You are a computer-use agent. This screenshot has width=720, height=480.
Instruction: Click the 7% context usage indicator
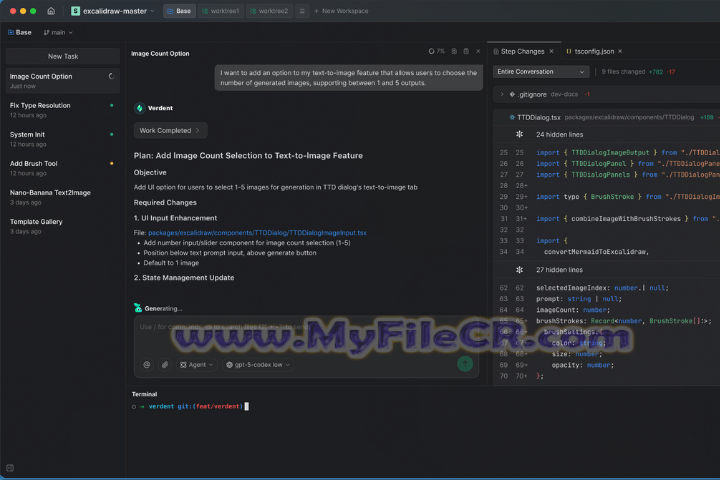pos(437,51)
